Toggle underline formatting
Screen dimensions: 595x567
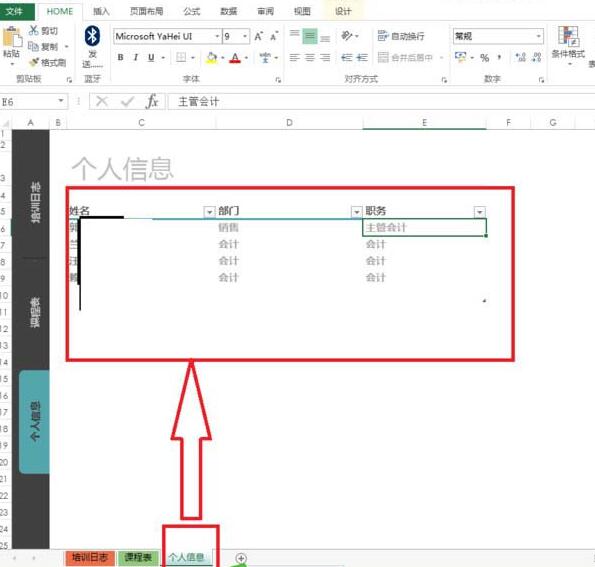click(151, 57)
